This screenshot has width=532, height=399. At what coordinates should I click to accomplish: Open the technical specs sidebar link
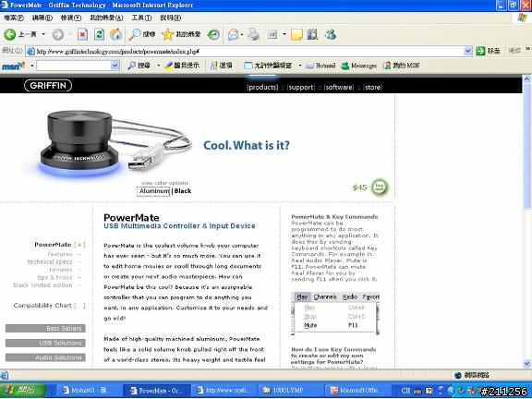coord(50,261)
